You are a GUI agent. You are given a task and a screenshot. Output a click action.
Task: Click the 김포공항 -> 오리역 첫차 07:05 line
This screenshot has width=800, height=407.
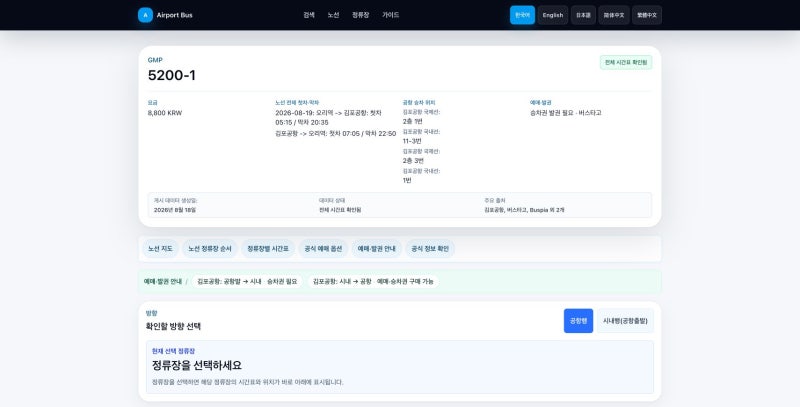click(336, 134)
